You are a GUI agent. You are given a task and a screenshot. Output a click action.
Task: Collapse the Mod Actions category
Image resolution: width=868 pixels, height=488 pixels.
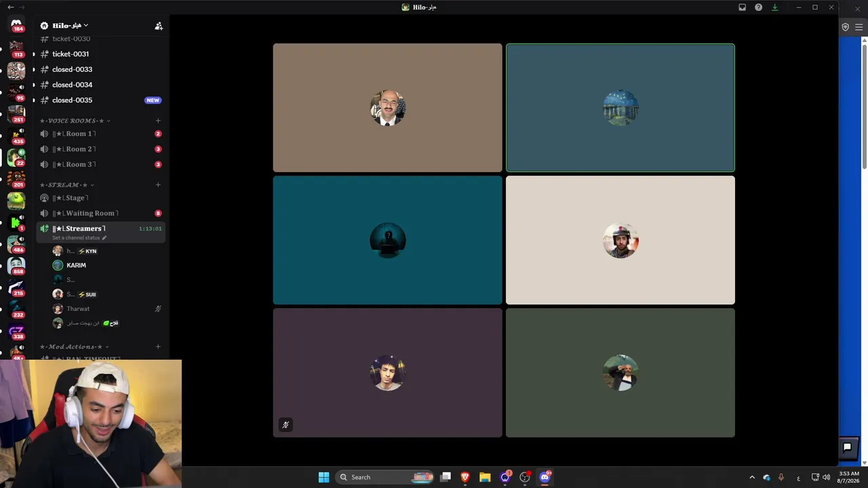75,346
